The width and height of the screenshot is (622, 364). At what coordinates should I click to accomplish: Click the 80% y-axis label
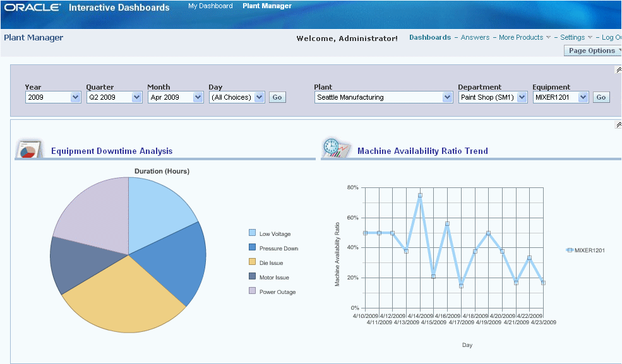(352, 187)
